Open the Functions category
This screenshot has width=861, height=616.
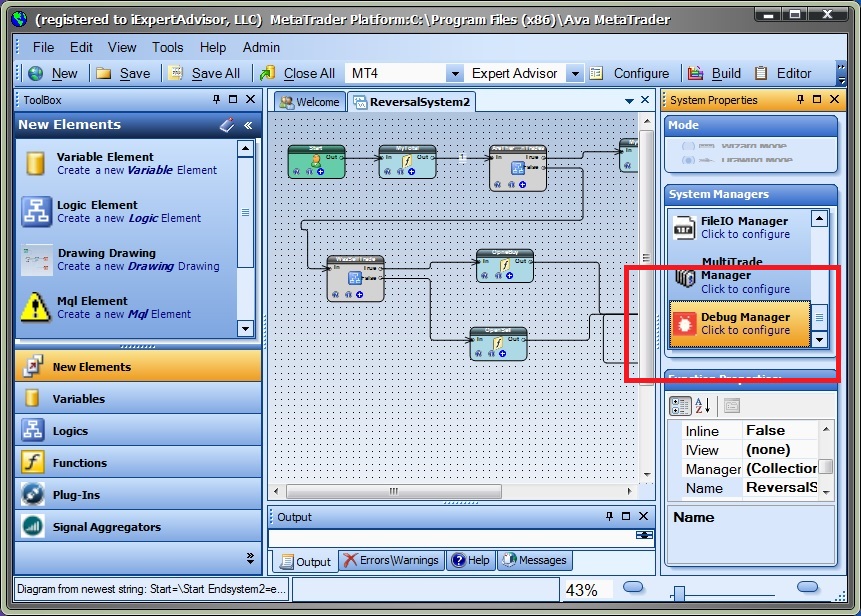138,462
